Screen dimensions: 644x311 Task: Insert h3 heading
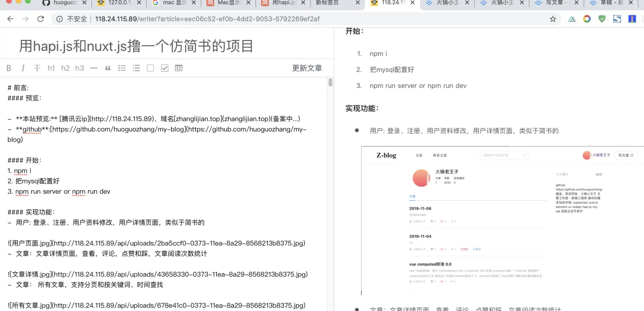[x=79, y=68]
